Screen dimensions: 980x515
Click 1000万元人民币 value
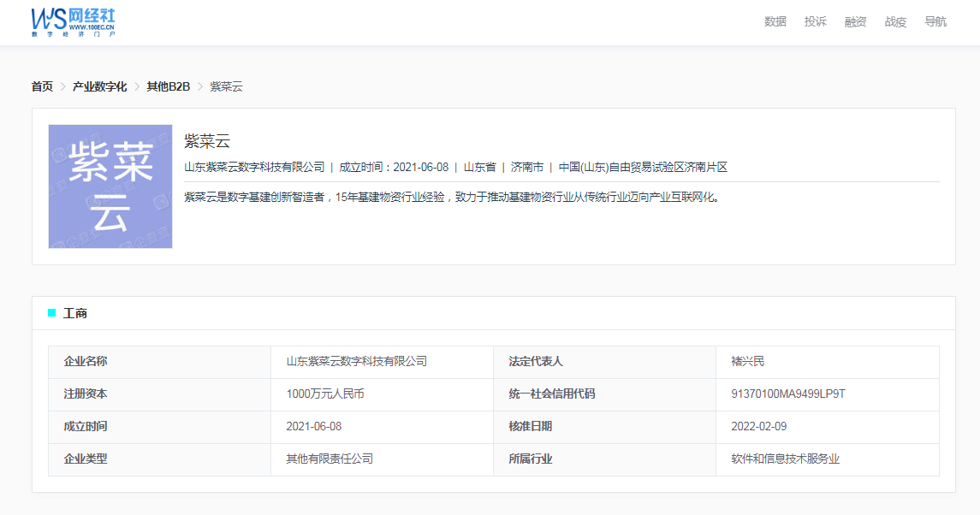pos(325,394)
